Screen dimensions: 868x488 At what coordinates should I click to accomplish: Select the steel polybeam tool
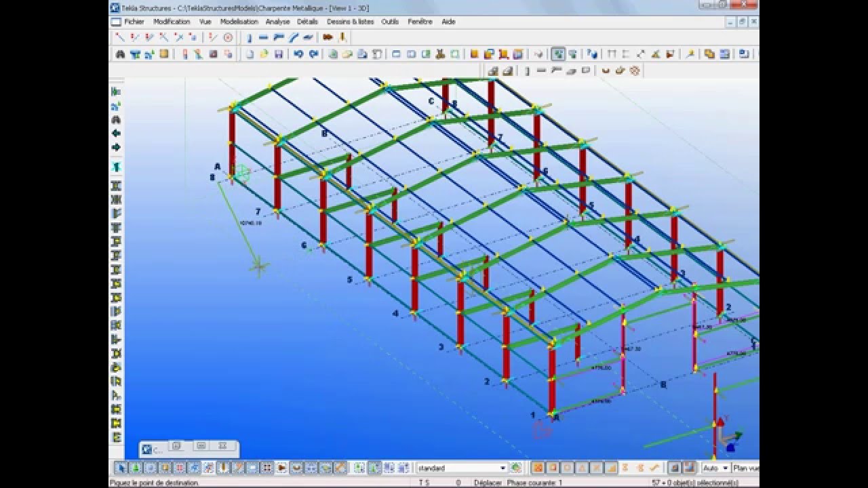coord(279,38)
